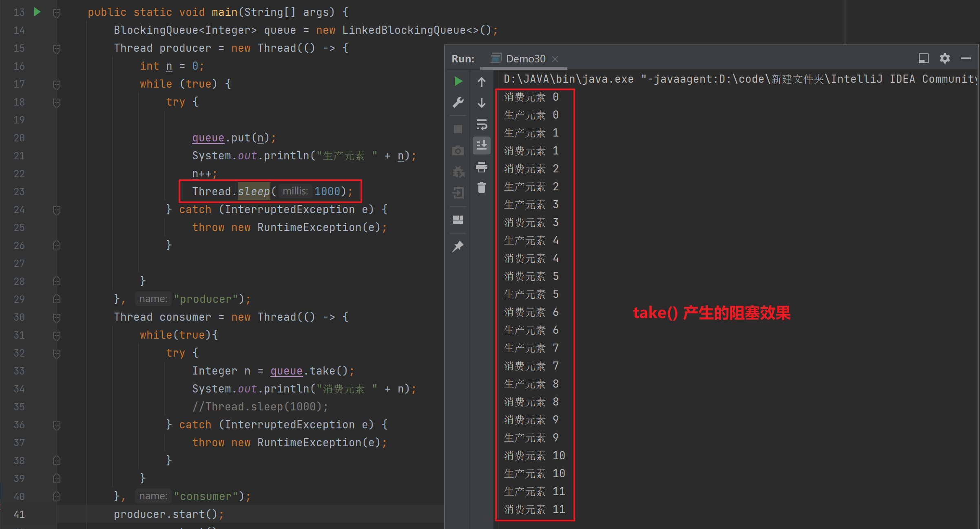Click the queue variable on line 33
The image size is (980, 529).
286,371
